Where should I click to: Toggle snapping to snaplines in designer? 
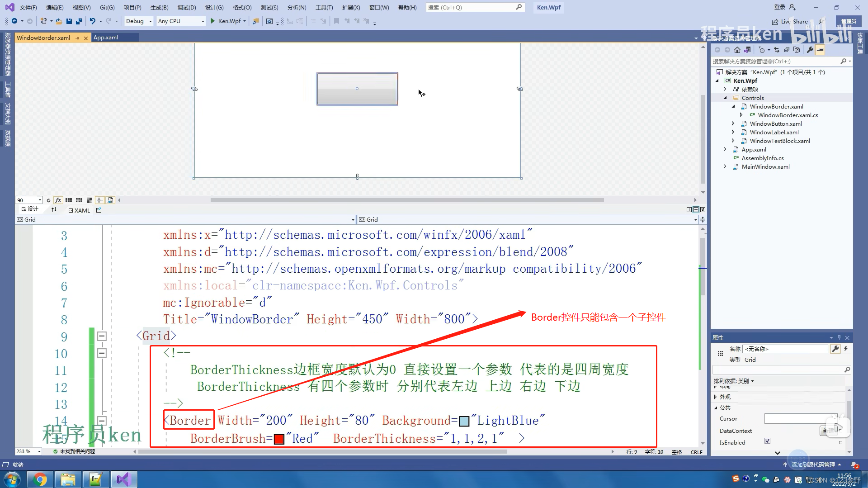(x=100, y=200)
